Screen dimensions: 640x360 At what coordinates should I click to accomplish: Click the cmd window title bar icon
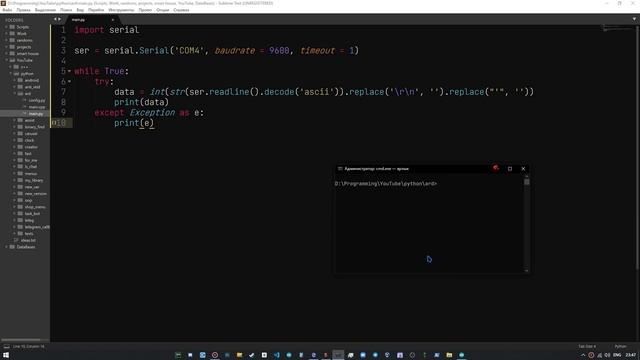pos(340,169)
